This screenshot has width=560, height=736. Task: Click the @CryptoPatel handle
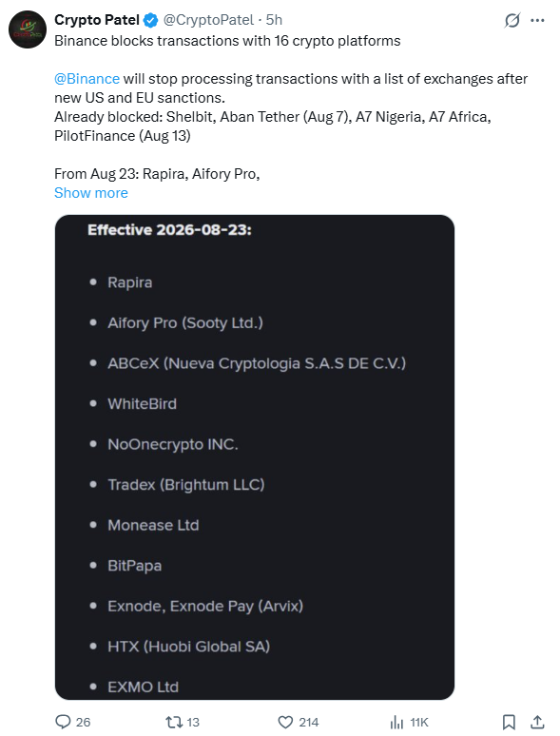coord(208,20)
